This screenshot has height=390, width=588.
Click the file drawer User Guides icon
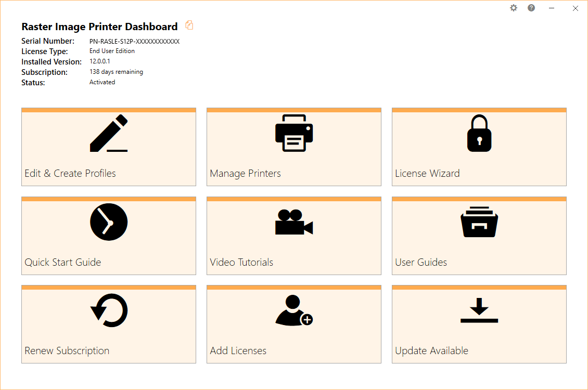479,222
